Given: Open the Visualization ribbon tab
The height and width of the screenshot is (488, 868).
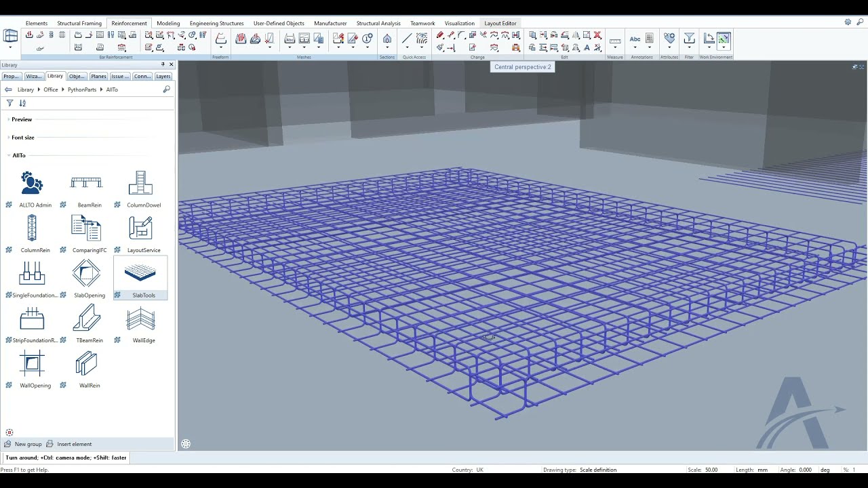Looking at the screenshot, I should [x=460, y=23].
